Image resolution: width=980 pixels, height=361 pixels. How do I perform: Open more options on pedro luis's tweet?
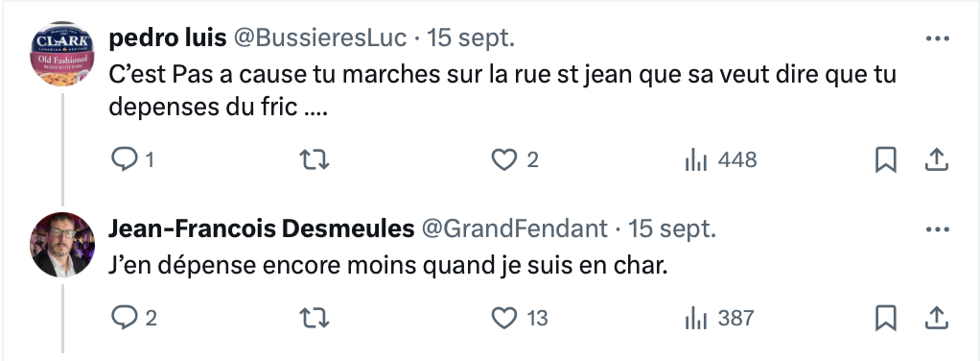[938, 38]
